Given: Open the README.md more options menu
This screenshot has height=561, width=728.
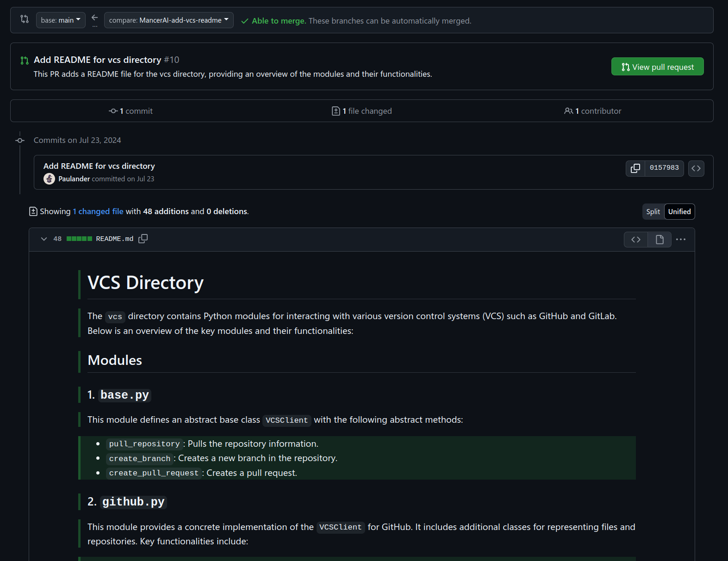Looking at the screenshot, I should click(681, 240).
